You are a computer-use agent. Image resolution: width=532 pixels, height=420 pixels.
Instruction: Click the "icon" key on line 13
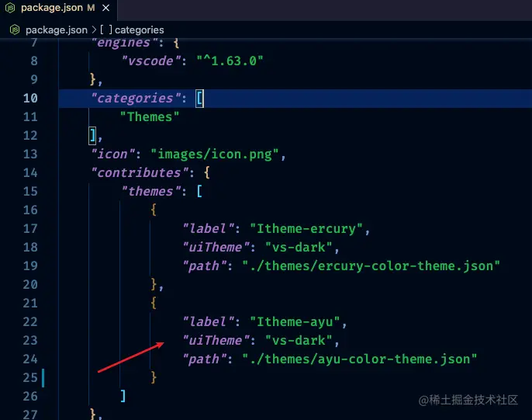click(x=112, y=154)
